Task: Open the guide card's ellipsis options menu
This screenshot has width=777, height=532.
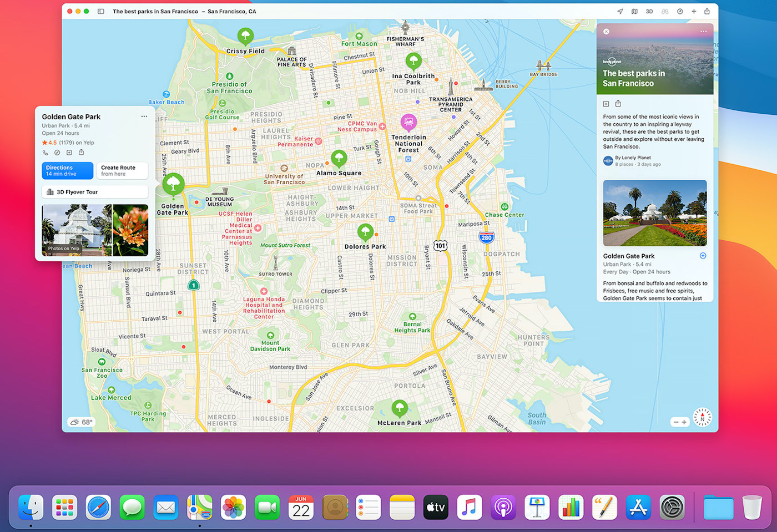Action: pyautogui.click(x=704, y=32)
